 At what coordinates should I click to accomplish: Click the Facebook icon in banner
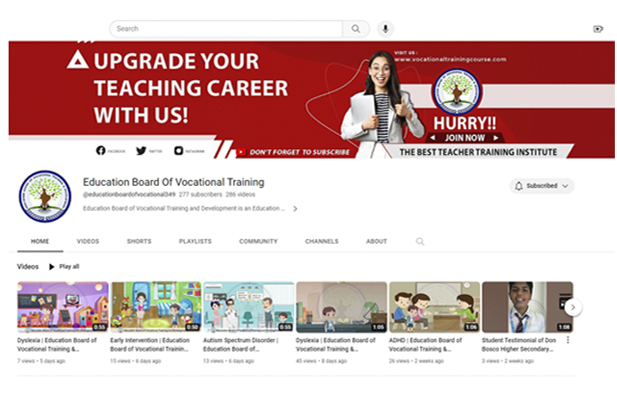click(x=101, y=150)
